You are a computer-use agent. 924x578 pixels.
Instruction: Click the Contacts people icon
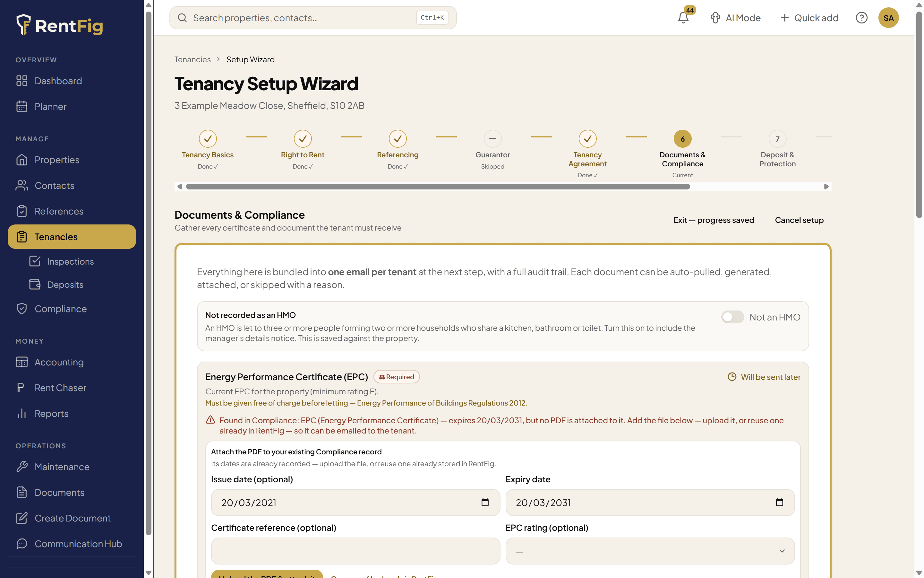point(22,185)
